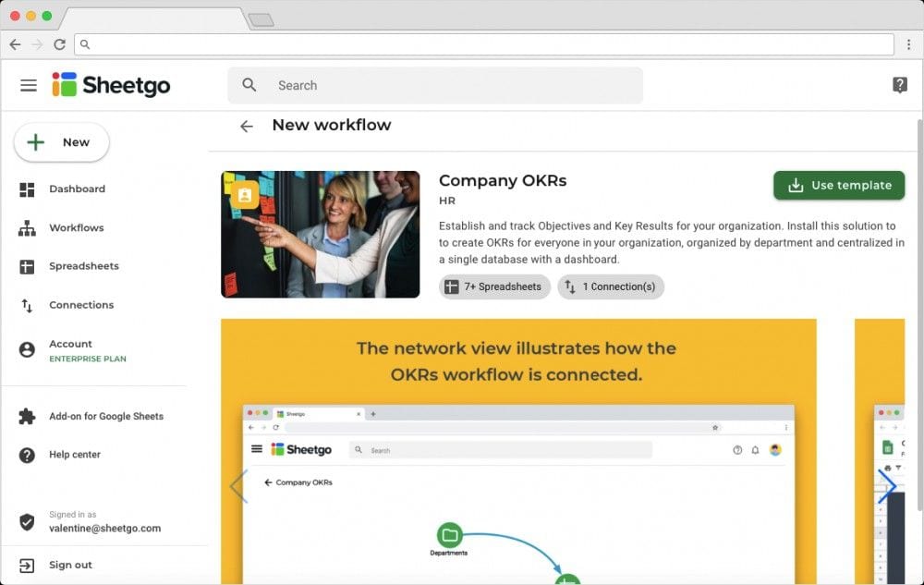Image resolution: width=924 pixels, height=585 pixels.
Task: Open Help center link
Action: pos(75,454)
